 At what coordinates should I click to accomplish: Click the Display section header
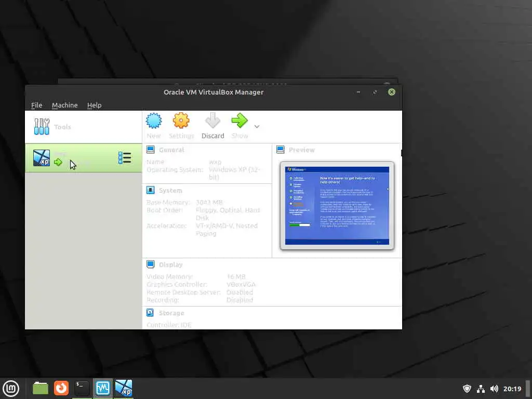(170, 264)
